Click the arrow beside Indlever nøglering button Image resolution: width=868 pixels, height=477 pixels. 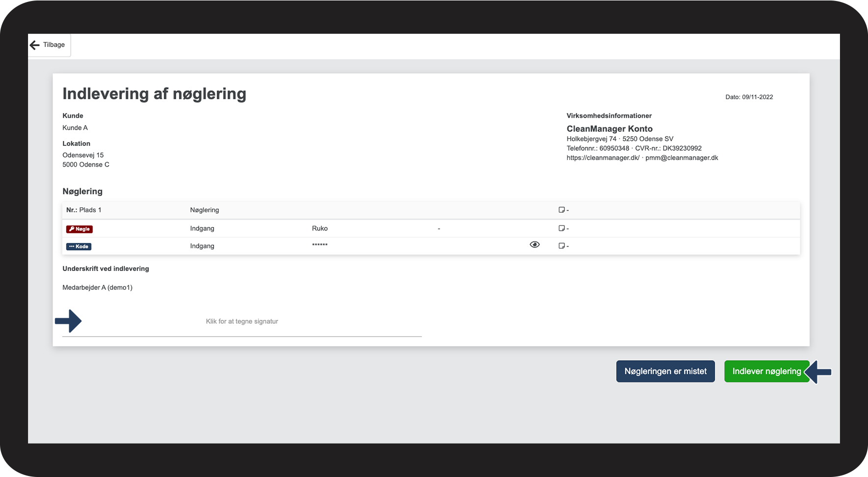pyautogui.click(x=818, y=372)
